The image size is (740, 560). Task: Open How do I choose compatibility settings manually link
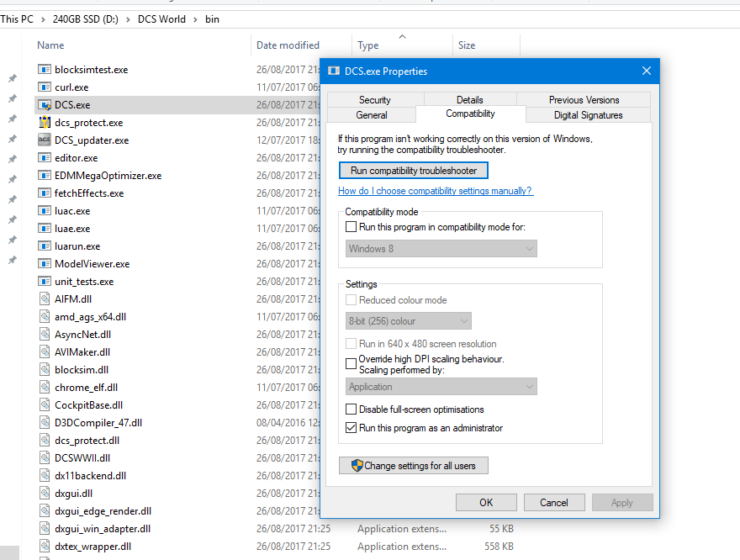[x=436, y=191]
